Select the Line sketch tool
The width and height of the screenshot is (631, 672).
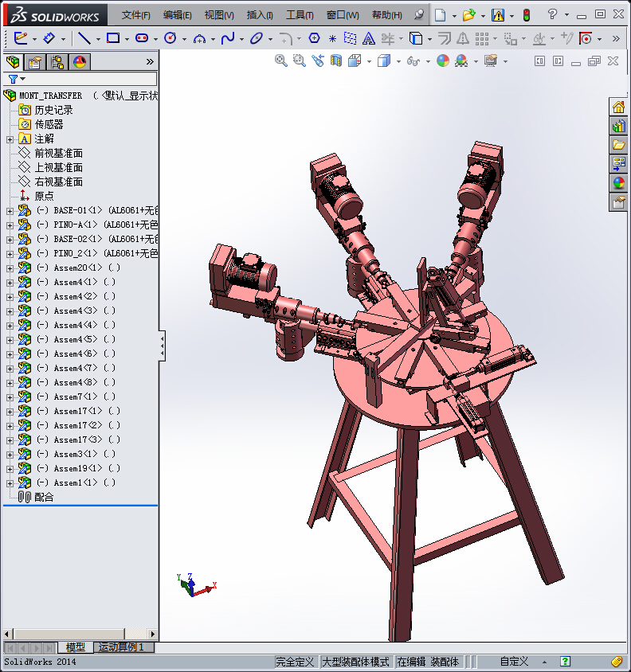(84, 38)
